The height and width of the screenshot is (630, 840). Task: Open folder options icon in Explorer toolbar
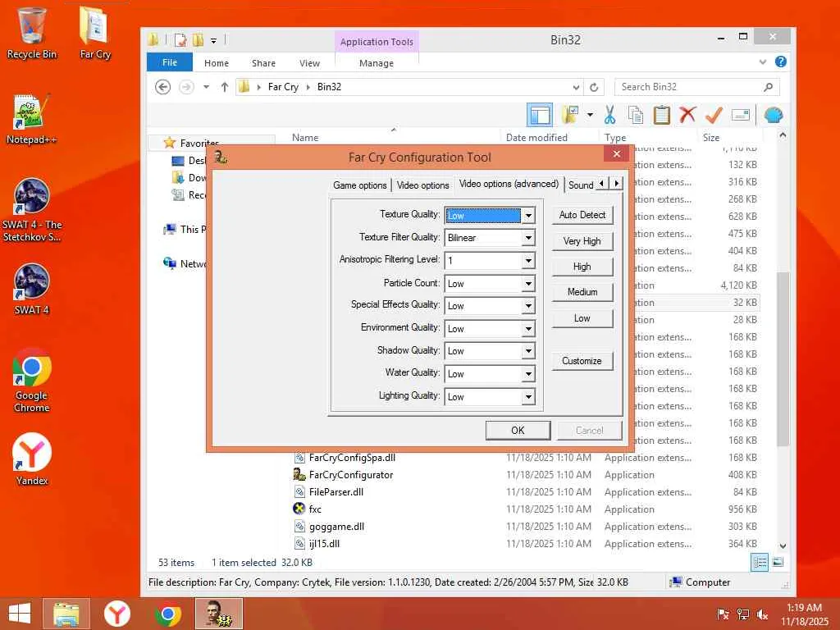pos(570,115)
